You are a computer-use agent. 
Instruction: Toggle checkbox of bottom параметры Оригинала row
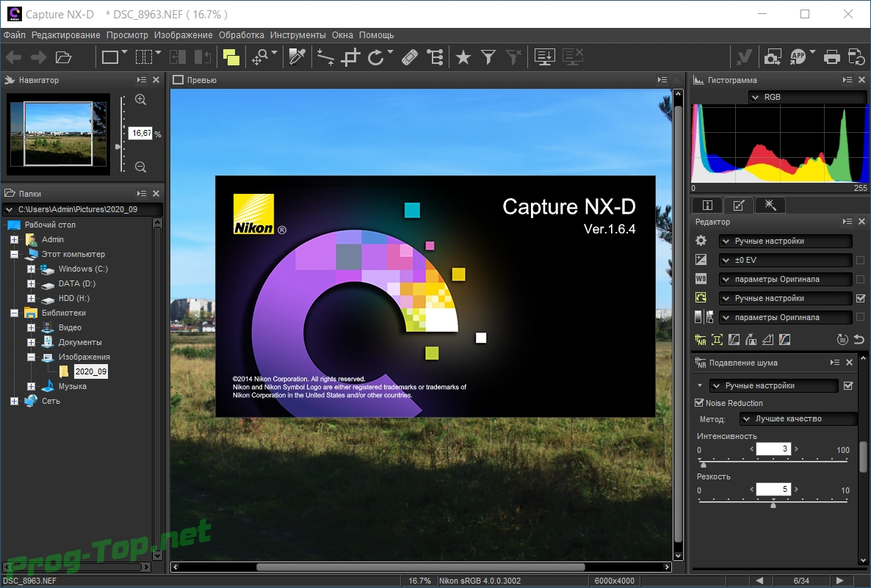(x=861, y=317)
